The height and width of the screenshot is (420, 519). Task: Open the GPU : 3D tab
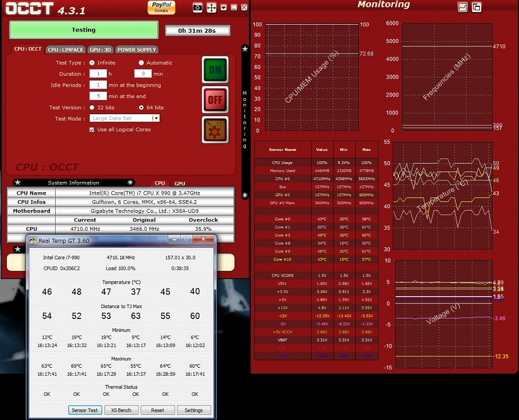100,49
